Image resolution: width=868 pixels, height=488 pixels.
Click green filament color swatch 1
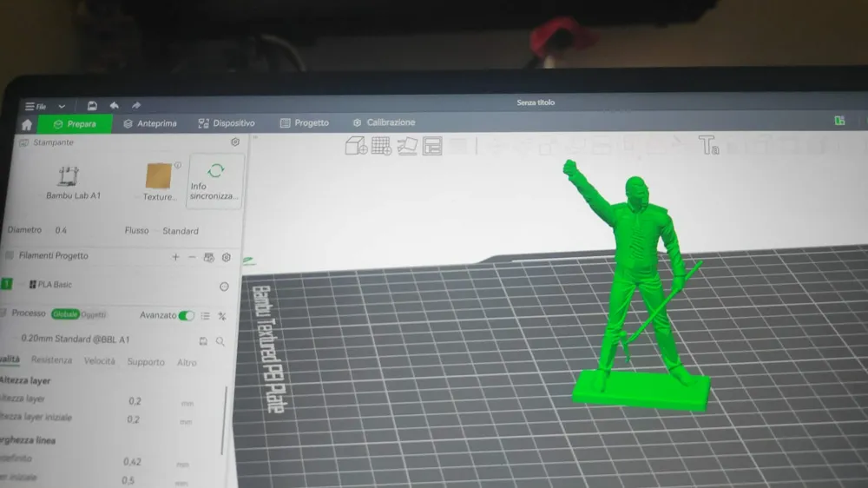7,284
